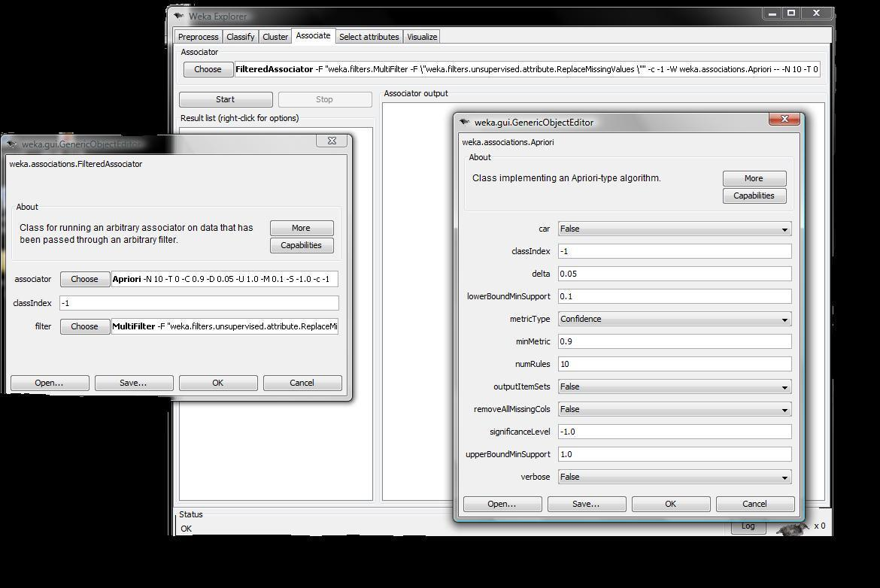Image resolution: width=880 pixels, height=588 pixels.
Task: Maximize the Weka Explorer window
Action: click(x=791, y=14)
